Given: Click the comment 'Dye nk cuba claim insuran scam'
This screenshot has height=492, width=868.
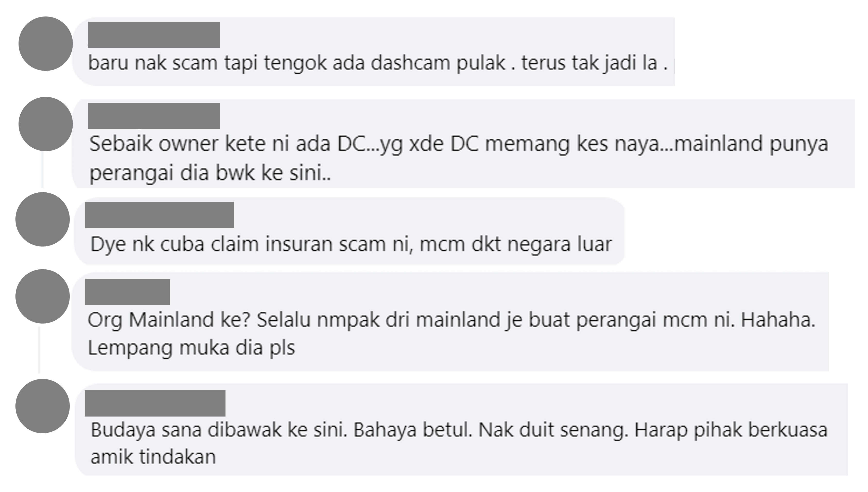Looking at the screenshot, I should tap(351, 244).
